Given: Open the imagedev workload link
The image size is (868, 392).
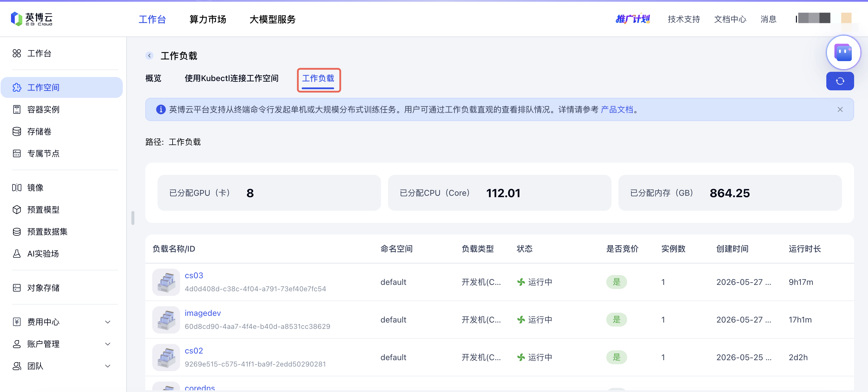Looking at the screenshot, I should coord(202,313).
